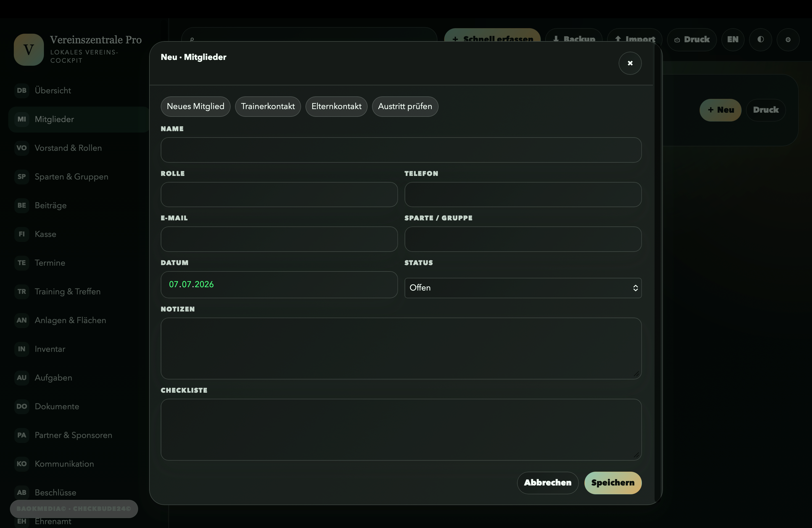This screenshot has height=528, width=812.
Task: Open Termine via the TE icon
Action: tap(22, 263)
